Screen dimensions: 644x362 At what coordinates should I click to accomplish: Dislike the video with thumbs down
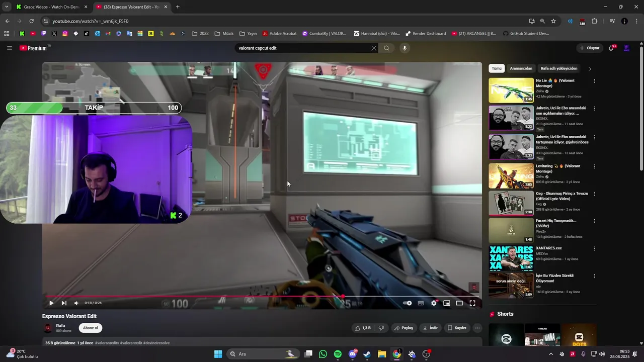381,328
